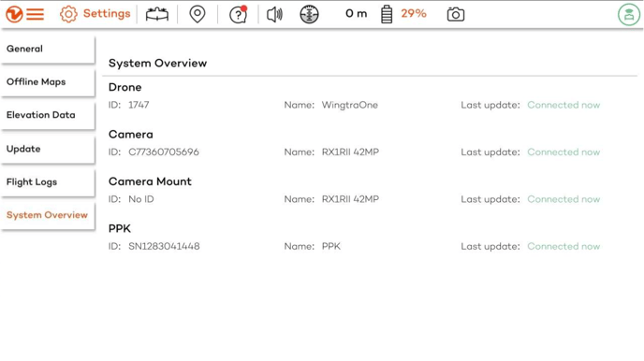The width and height of the screenshot is (644, 361).
Task: Open the attitude indicator compass icon
Action: 309,14
